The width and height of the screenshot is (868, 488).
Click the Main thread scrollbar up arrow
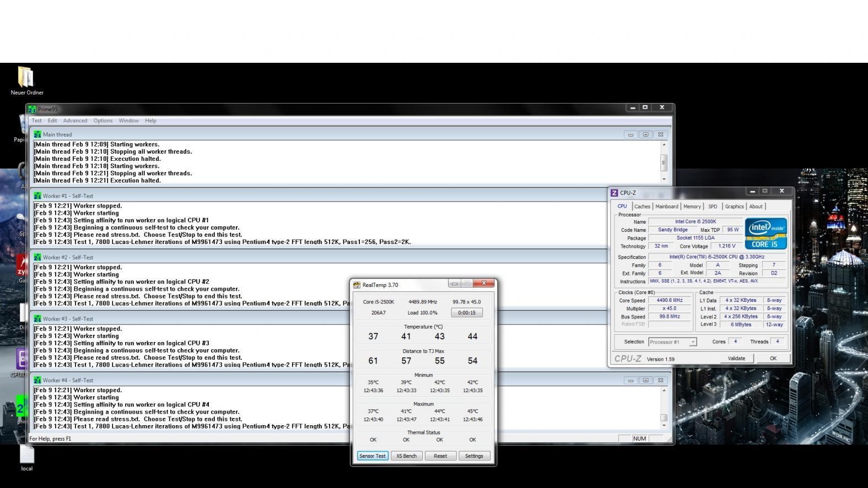click(x=664, y=144)
